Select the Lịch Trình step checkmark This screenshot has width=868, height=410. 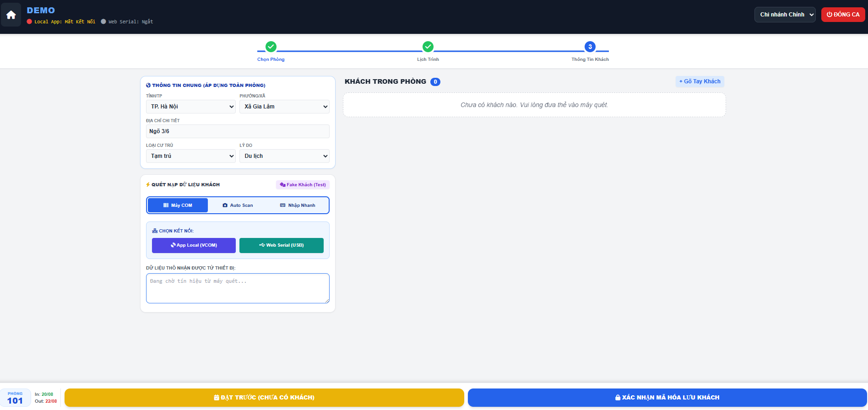428,47
